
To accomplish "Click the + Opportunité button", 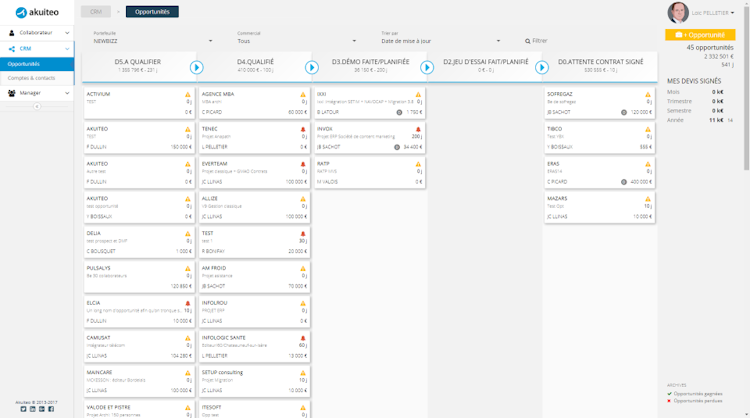I will (700, 35).
